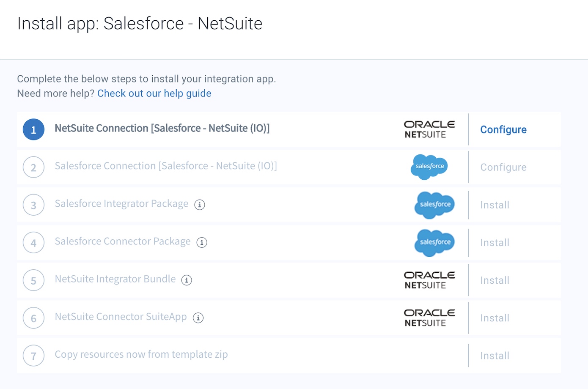
Task: Click 'NetSuite Connection [Salesforce - NetSuite (IO)]' text
Action: click(x=162, y=128)
